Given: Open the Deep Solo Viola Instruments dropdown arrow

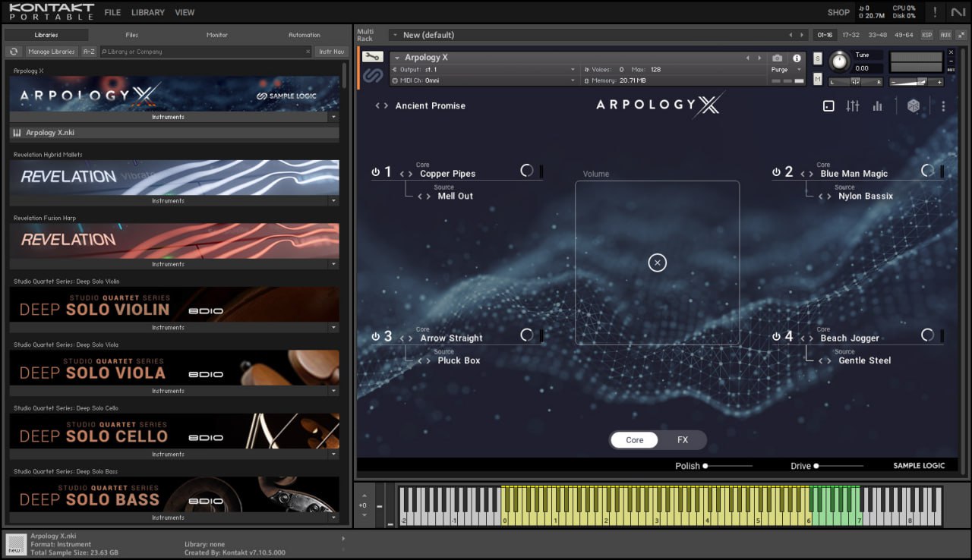Looking at the screenshot, I should pyautogui.click(x=333, y=391).
